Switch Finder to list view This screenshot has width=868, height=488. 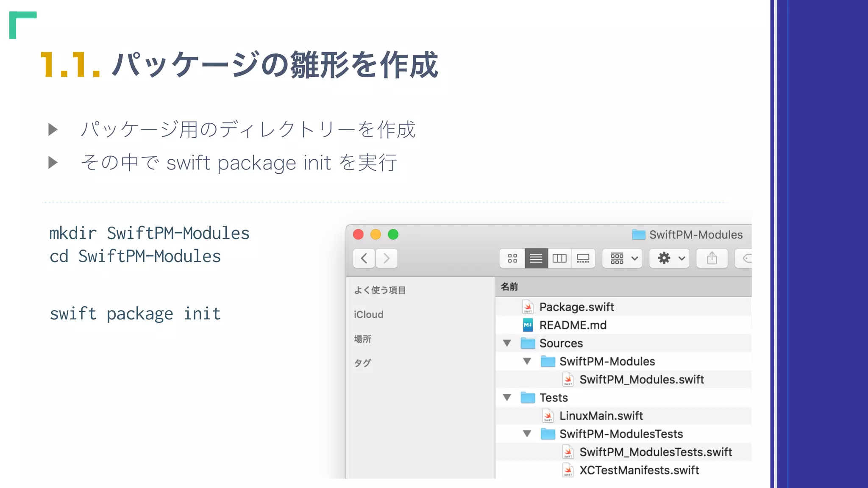536,258
